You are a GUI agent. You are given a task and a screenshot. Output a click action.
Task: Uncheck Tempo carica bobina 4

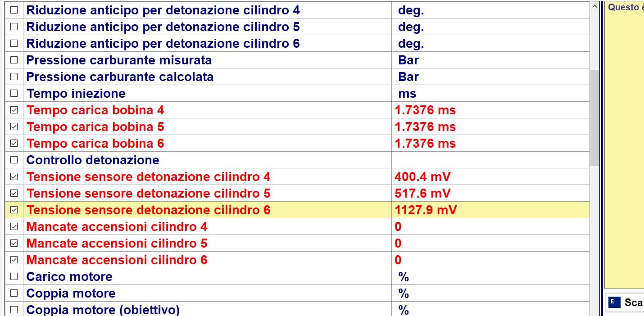(14, 110)
